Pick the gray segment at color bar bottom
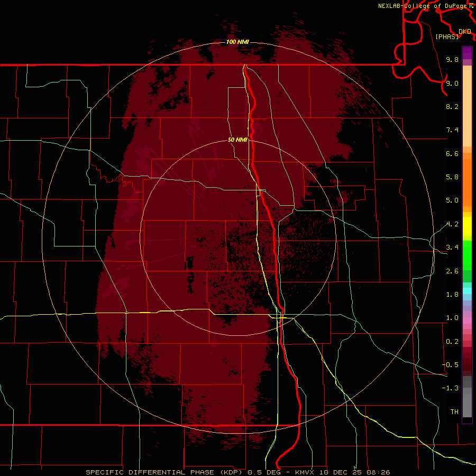 pos(467,405)
